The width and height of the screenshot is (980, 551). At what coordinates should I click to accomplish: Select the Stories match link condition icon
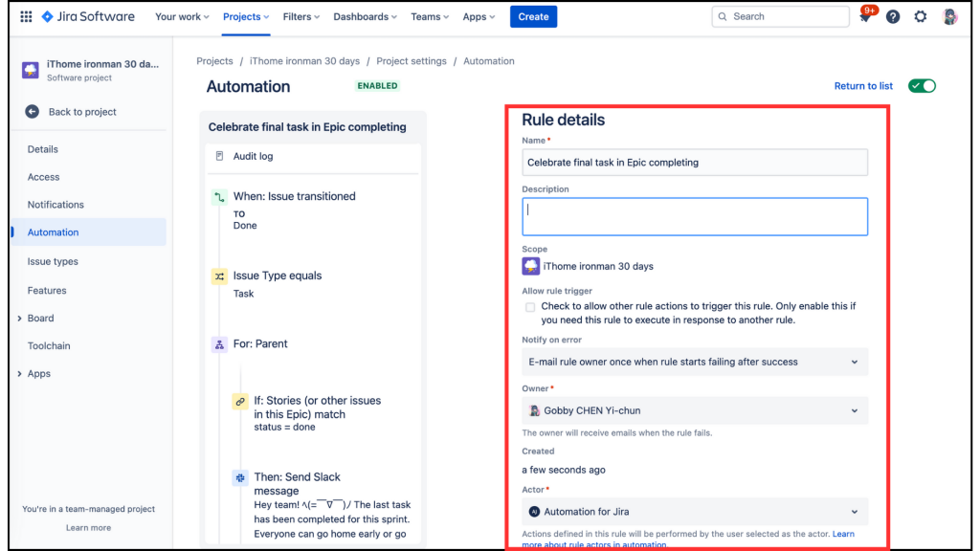[x=240, y=402]
